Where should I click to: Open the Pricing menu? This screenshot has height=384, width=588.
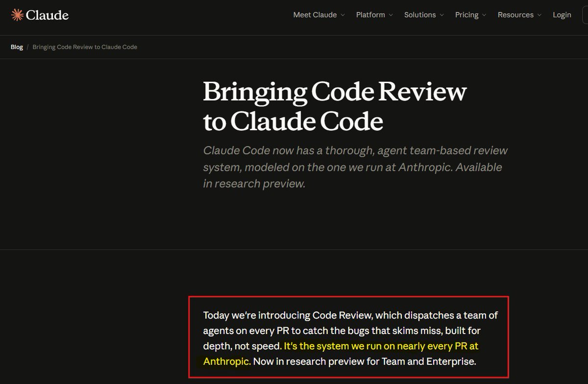[466, 15]
